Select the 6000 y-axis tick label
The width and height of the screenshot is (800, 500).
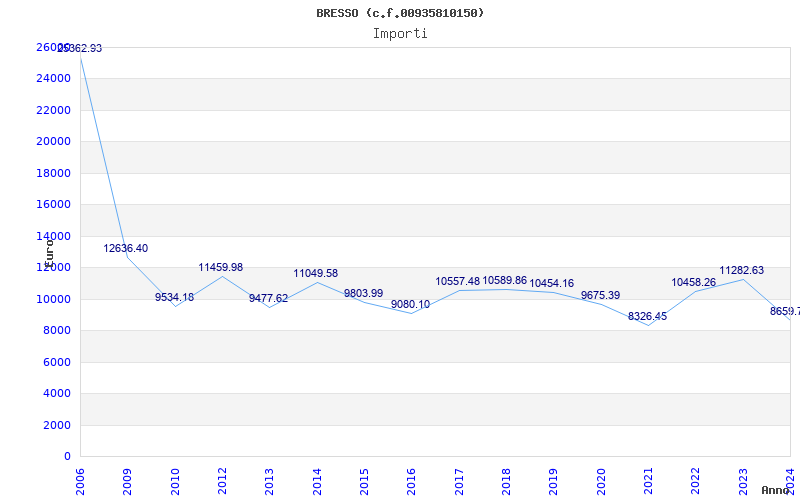pos(57,362)
